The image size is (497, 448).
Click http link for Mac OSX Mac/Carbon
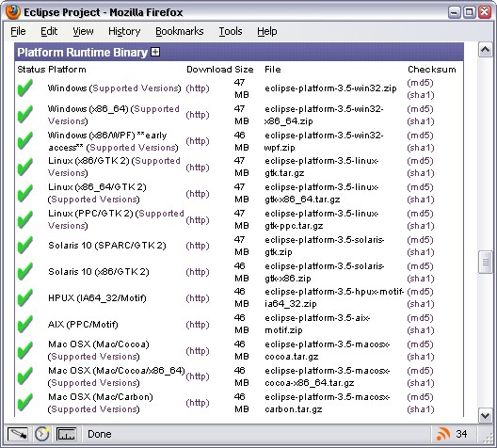[198, 403]
